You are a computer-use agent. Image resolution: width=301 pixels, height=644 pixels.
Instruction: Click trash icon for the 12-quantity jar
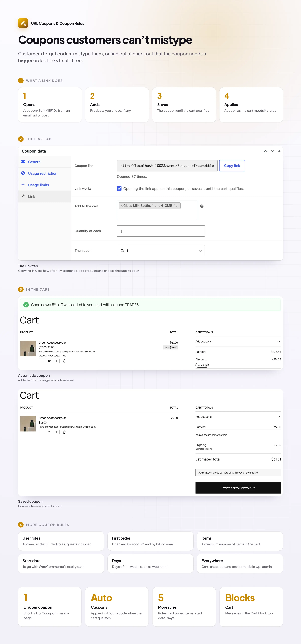point(64,361)
